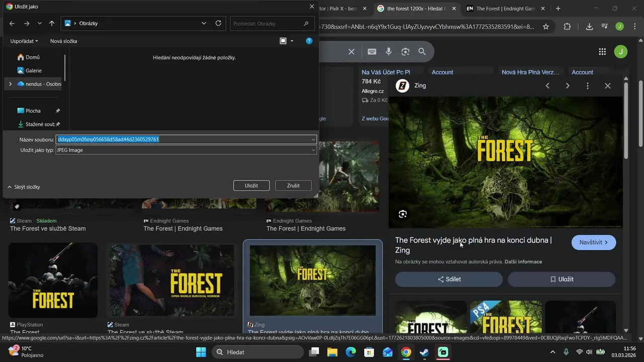Open the Uložit jako typ dropdown
Screen dimensions: 644x362
coord(186,150)
